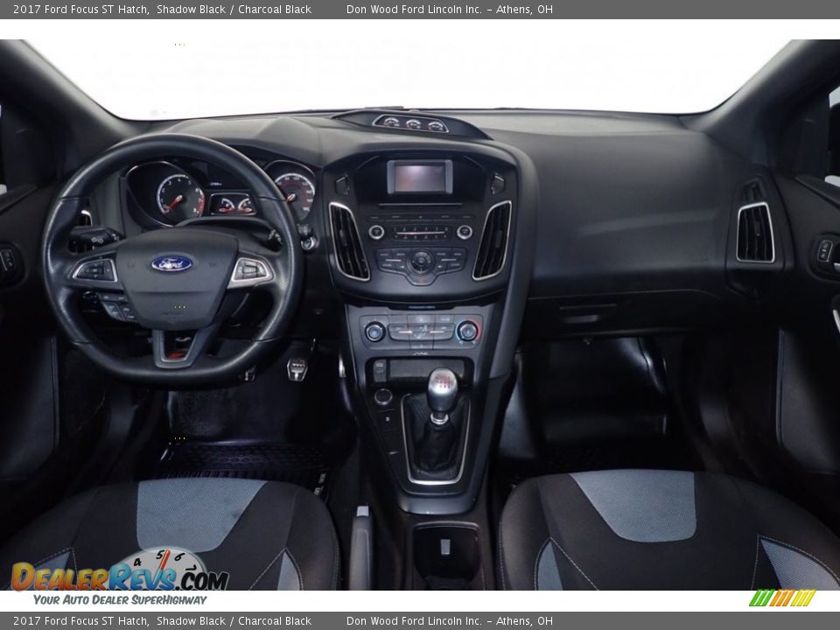Select the infotainment display screen

click(x=419, y=179)
